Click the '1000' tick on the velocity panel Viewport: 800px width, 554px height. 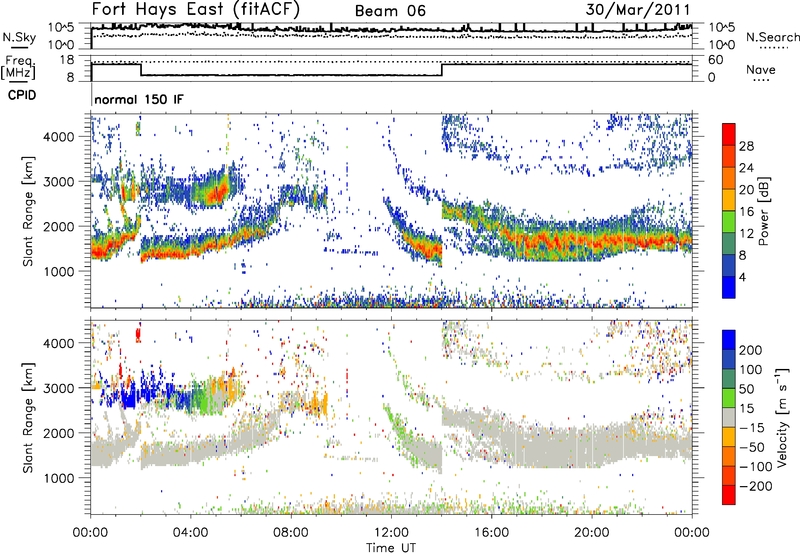coord(58,478)
